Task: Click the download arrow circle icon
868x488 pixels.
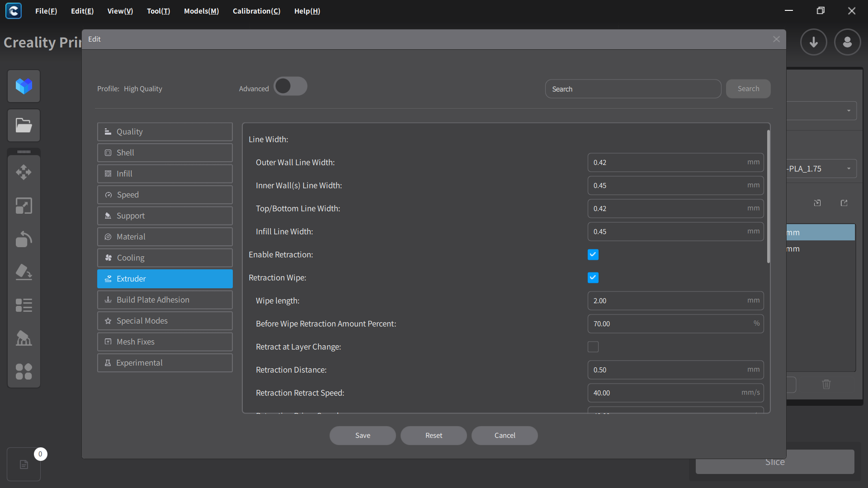Action: point(814,42)
